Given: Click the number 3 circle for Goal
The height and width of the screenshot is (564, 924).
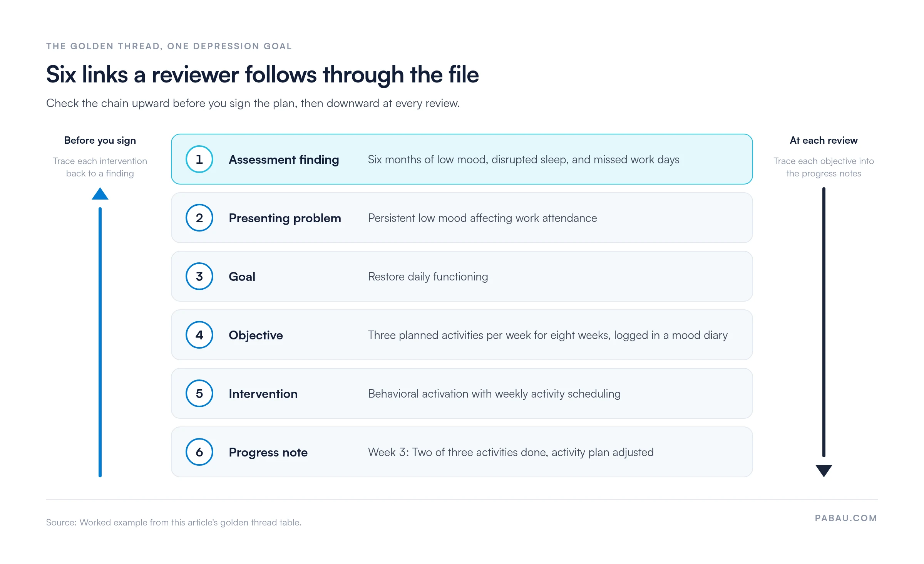Looking at the screenshot, I should pyautogui.click(x=199, y=276).
